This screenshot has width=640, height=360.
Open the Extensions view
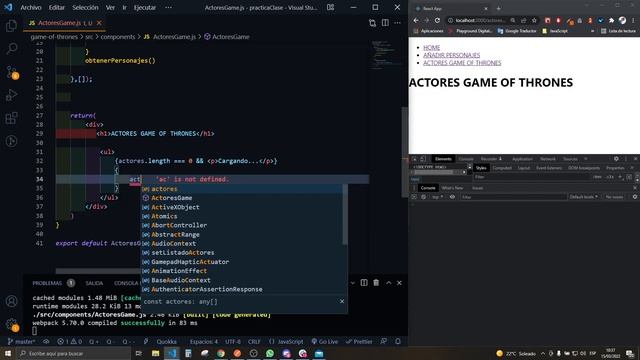pos(11,118)
